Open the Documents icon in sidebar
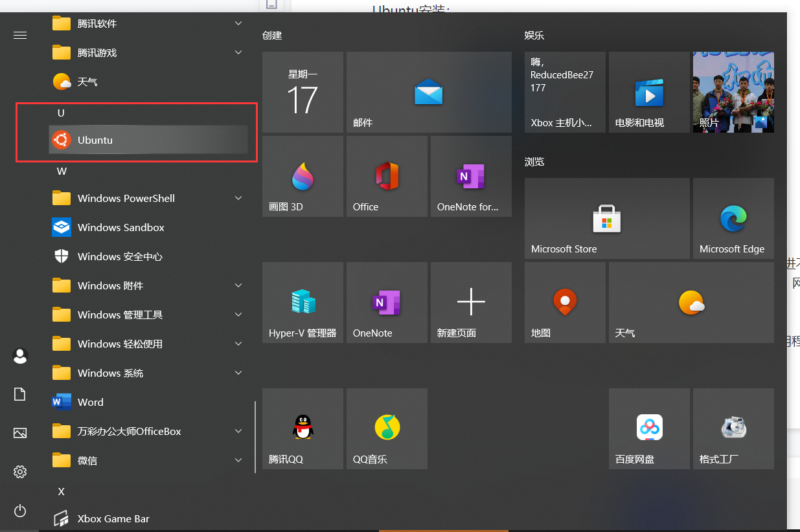 point(20,394)
